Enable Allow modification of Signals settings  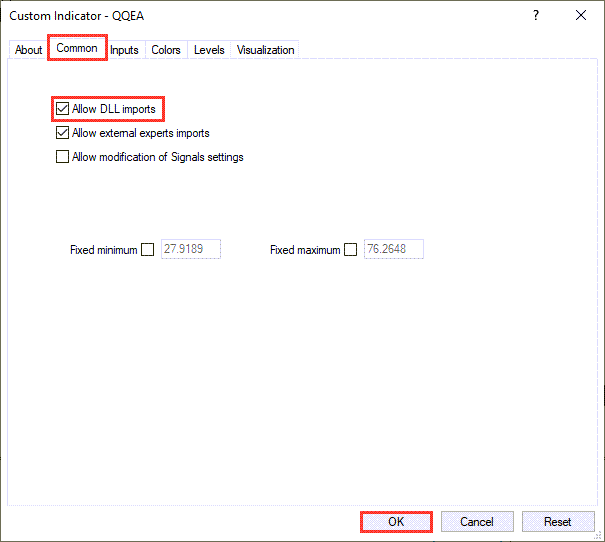(63, 157)
